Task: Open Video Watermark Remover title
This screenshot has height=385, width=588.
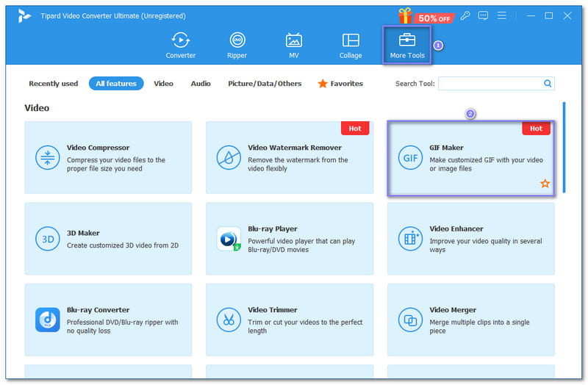Action: coord(295,148)
